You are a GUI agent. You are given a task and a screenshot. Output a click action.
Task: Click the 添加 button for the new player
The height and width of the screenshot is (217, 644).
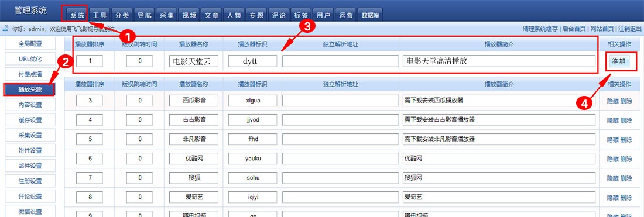[x=619, y=61]
